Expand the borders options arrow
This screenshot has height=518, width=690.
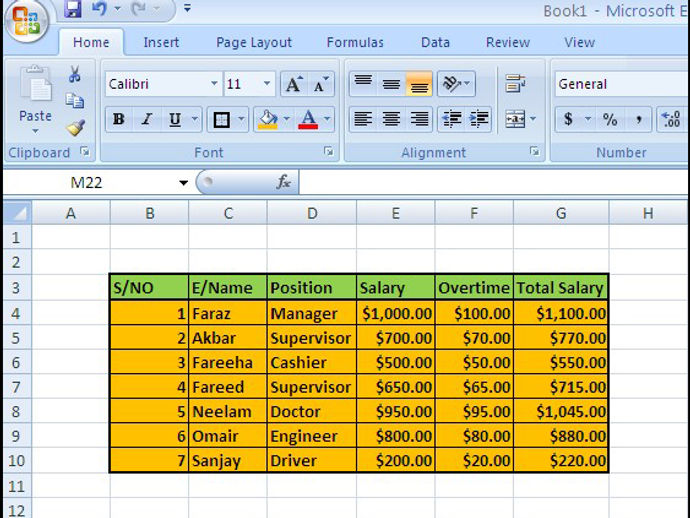(241, 119)
